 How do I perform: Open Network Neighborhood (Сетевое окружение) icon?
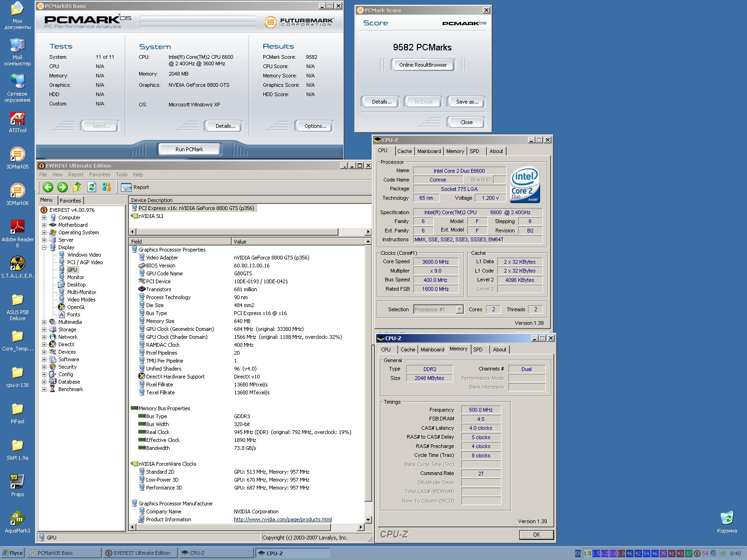click(x=17, y=88)
